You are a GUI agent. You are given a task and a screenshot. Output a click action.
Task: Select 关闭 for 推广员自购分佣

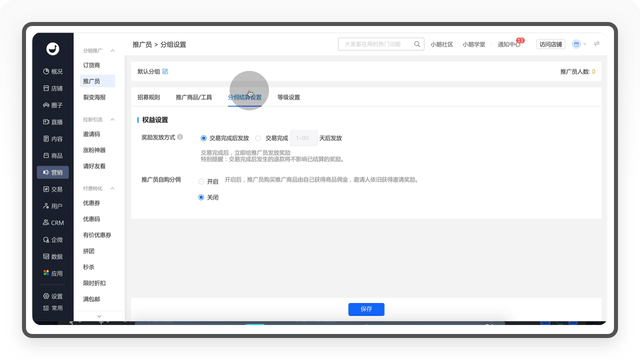coord(201,198)
